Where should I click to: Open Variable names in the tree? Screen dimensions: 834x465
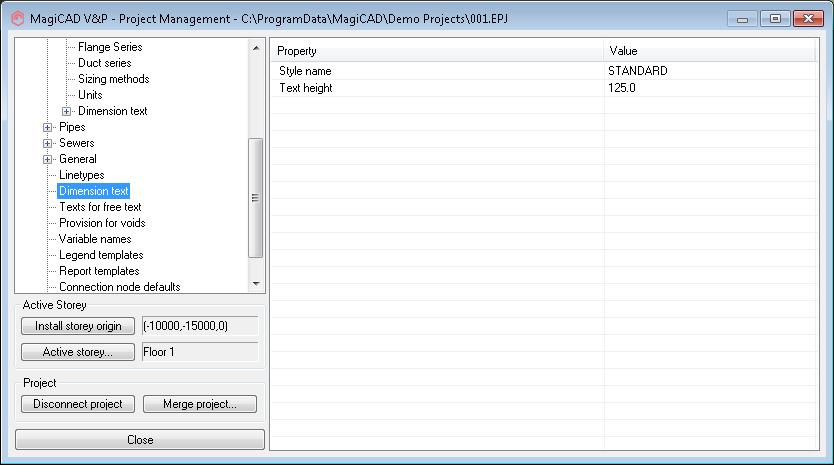95,239
